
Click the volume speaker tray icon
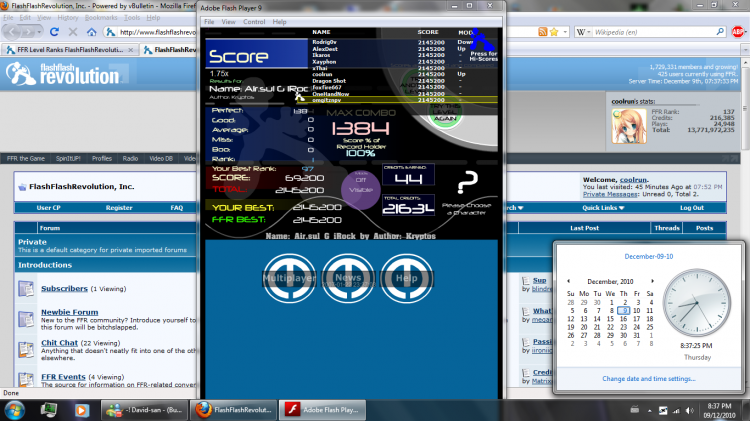tap(689, 410)
